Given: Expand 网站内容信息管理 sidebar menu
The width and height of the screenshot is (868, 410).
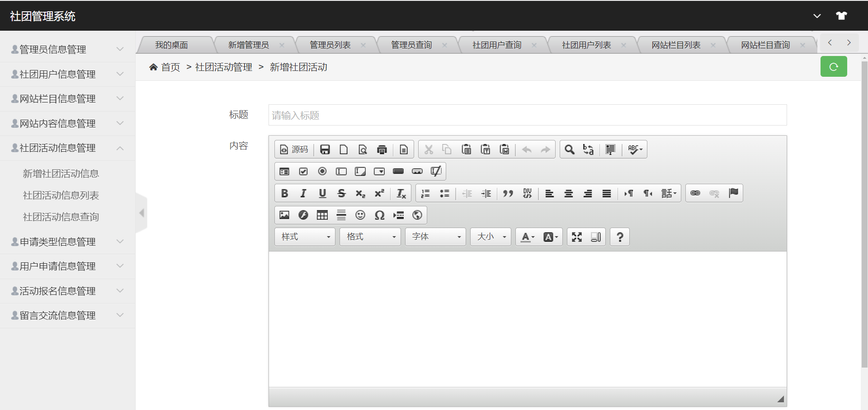Looking at the screenshot, I should pos(68,123).
